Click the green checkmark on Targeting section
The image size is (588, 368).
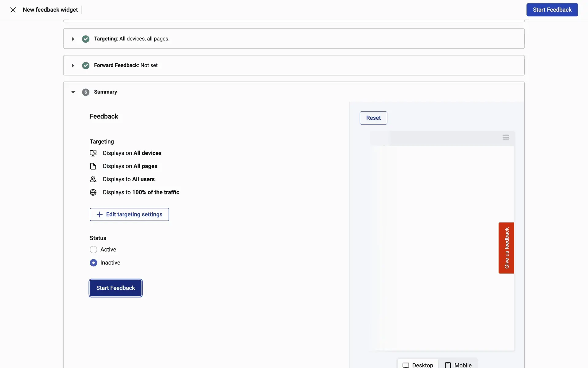point(86,39)
